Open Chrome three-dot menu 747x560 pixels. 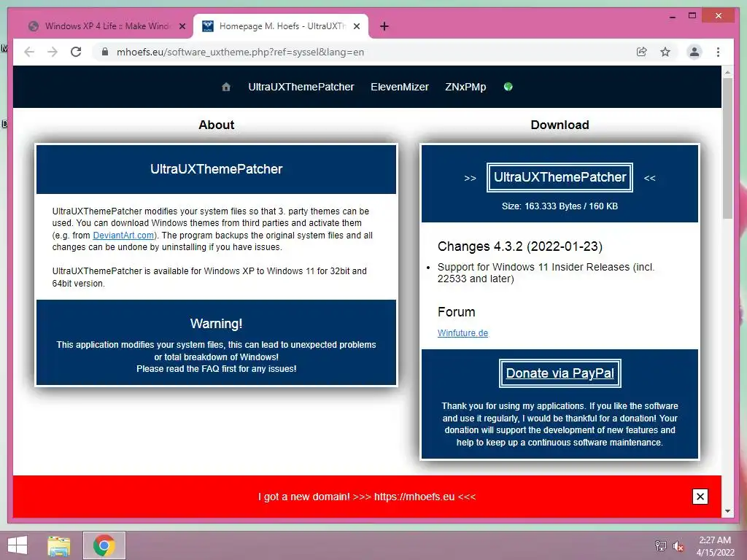coord(718,52)
